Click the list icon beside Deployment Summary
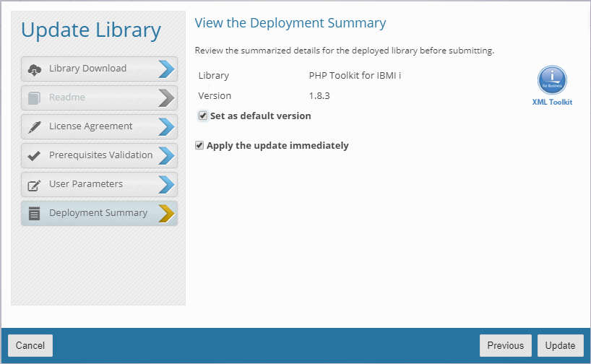 pos(34,214)
